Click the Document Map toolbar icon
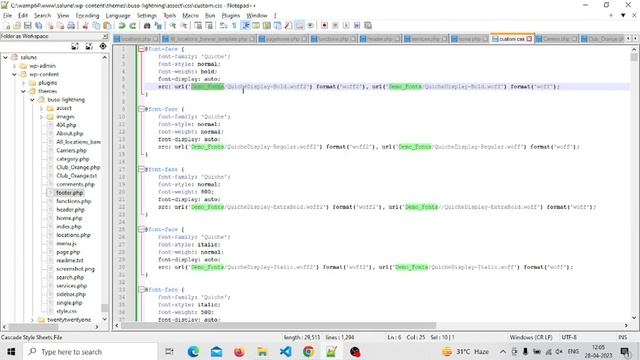The height and width of the screenshot is (360, 640). (267, 26)
